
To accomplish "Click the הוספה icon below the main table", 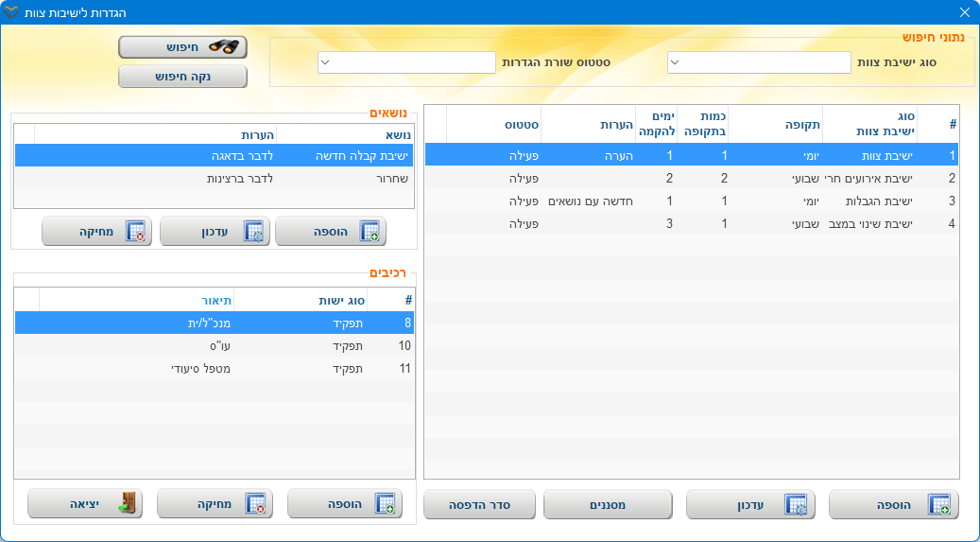I will point(938,505).
